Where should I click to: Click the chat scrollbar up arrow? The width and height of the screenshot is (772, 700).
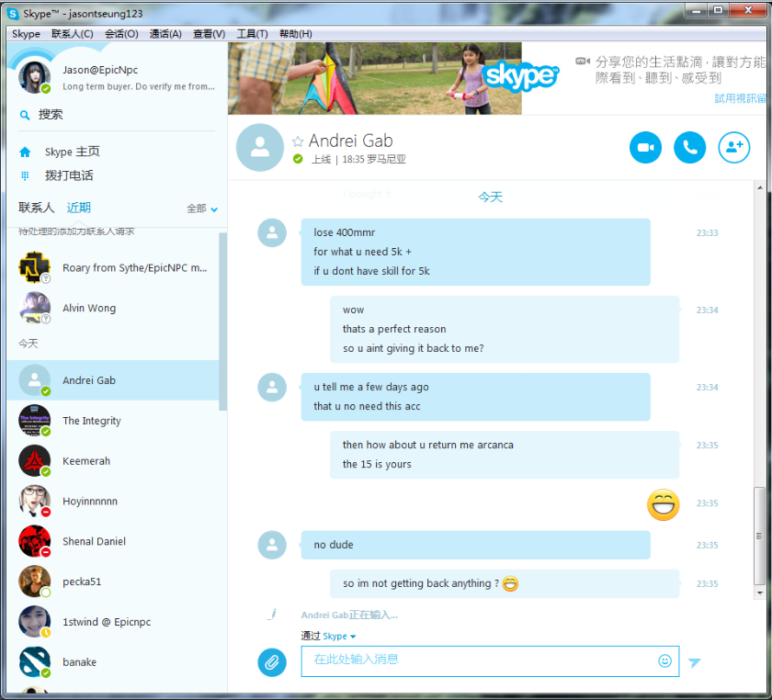pos(760,187)
